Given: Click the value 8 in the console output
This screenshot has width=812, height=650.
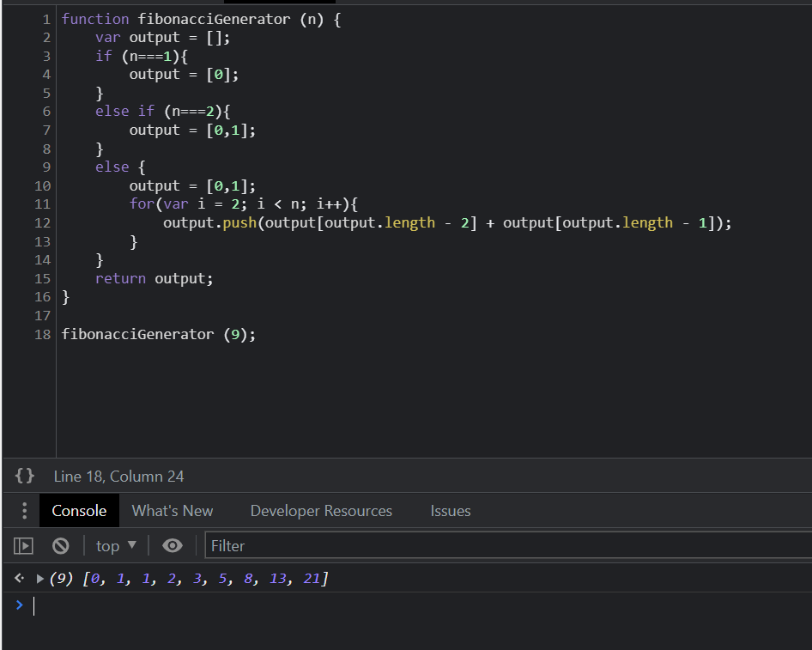Looking at the screenshot, I should pos(248,578).
